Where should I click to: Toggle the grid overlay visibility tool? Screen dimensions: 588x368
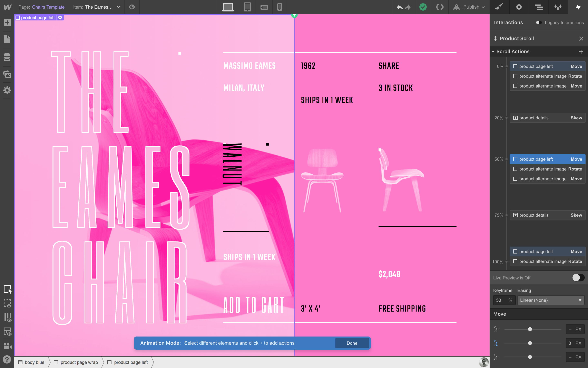coord(7,318)
